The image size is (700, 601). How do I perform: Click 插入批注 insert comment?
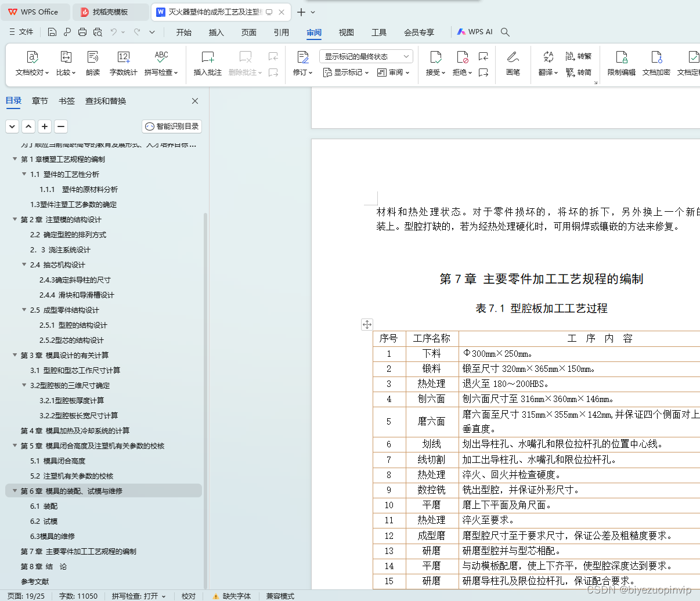[208, 63]
